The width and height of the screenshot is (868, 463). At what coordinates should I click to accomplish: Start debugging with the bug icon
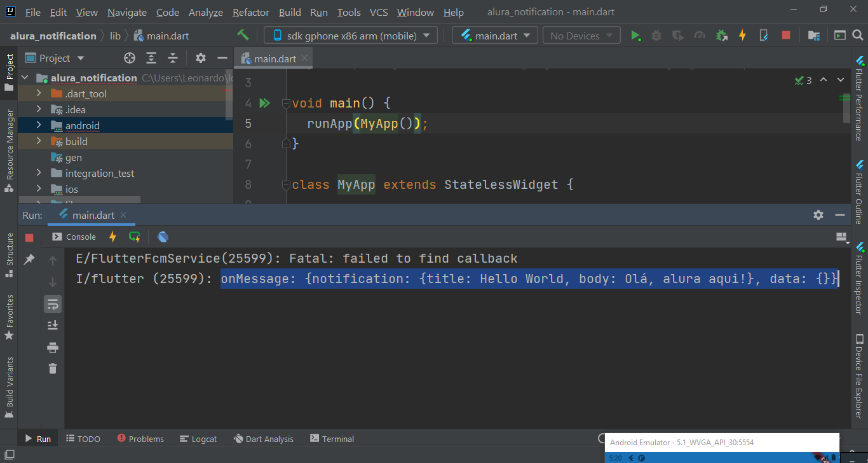click(x=656, y=35)
